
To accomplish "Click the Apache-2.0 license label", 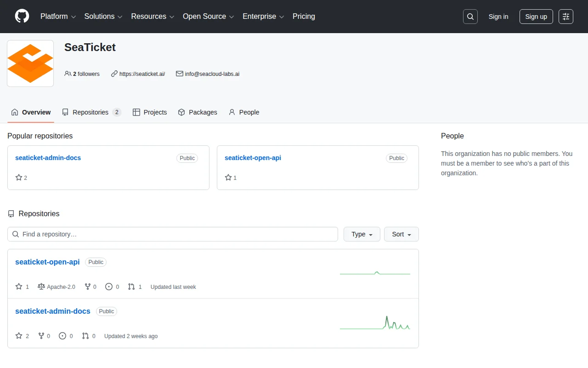I will 61,287.
